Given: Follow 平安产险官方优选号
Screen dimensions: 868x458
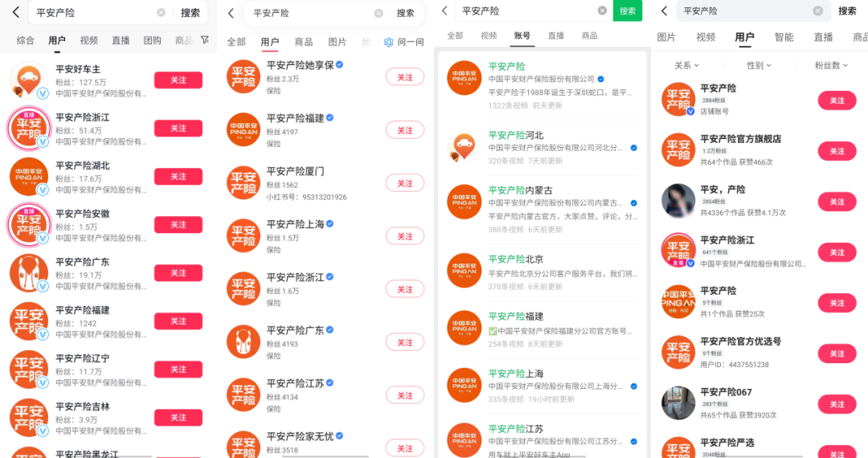Looking at the screenshot, I should (x=837, y=354).
